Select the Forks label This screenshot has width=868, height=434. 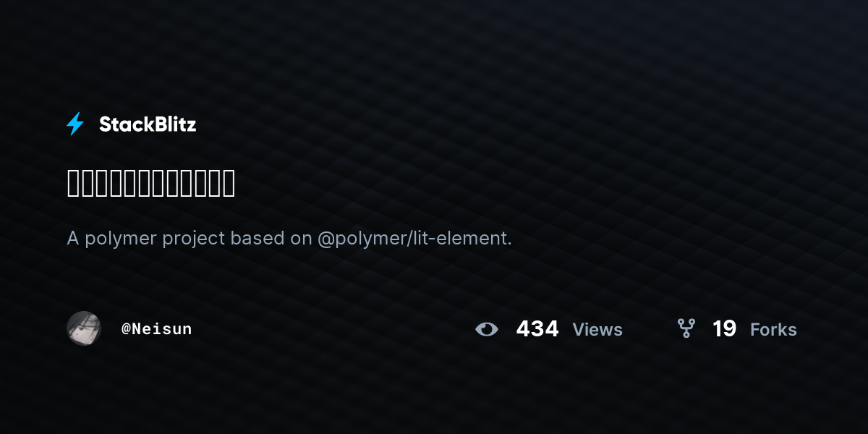tap(773, 330)
